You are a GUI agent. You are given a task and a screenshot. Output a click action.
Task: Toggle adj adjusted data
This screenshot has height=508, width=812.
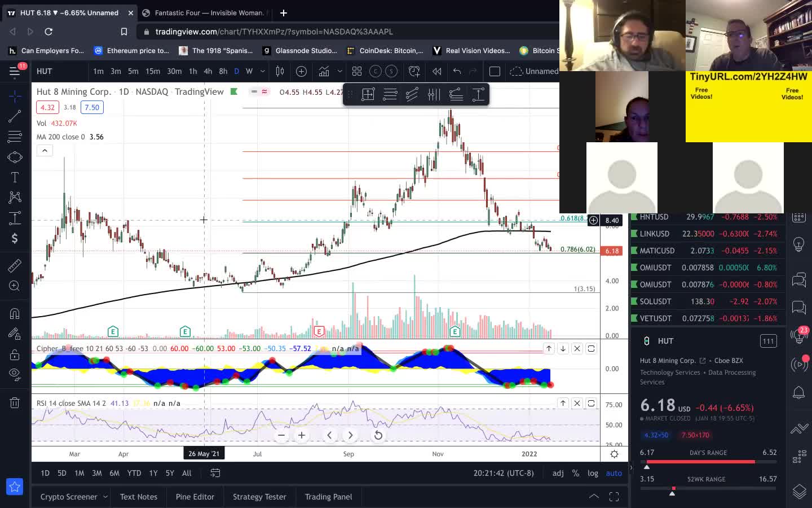click(558, 473)
